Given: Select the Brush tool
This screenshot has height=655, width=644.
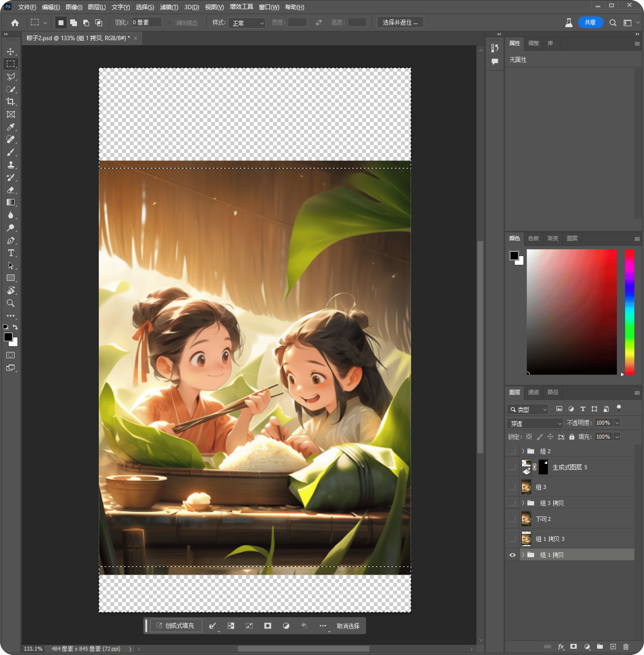Looking at the screenshot, I should coord(11,152).
